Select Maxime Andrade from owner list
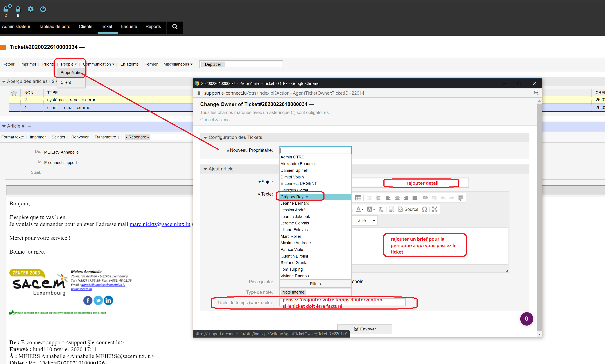 [315, 243]
